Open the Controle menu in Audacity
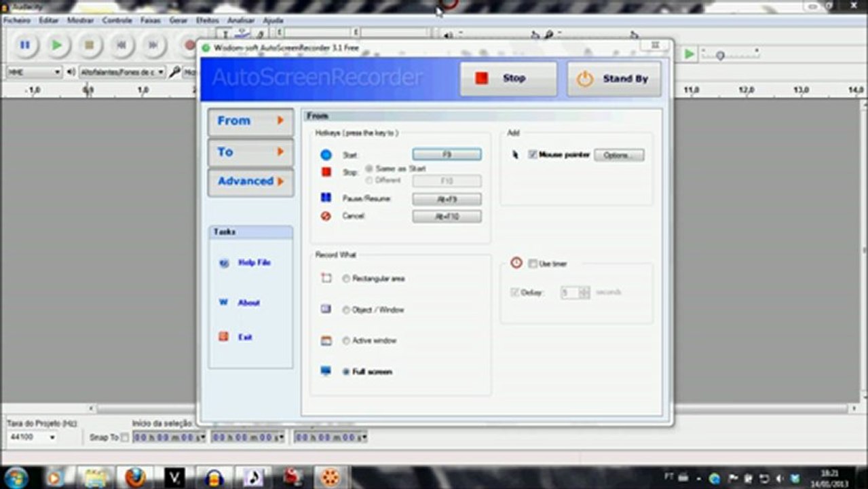This screenshot has height=489, width=868. click(117, 20)
